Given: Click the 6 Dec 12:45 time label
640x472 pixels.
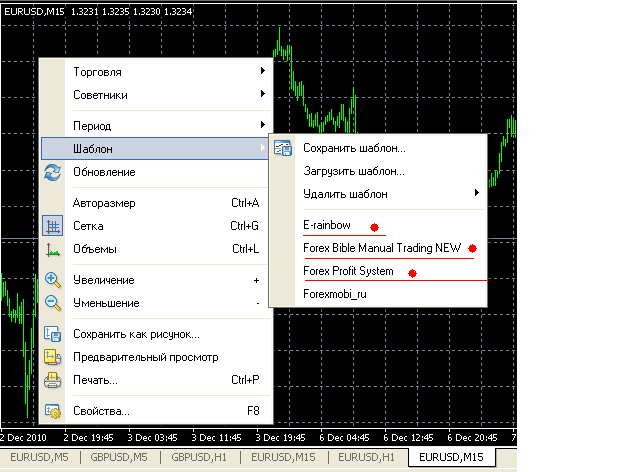Looking at the screenshot, I should tap(408, 438).
